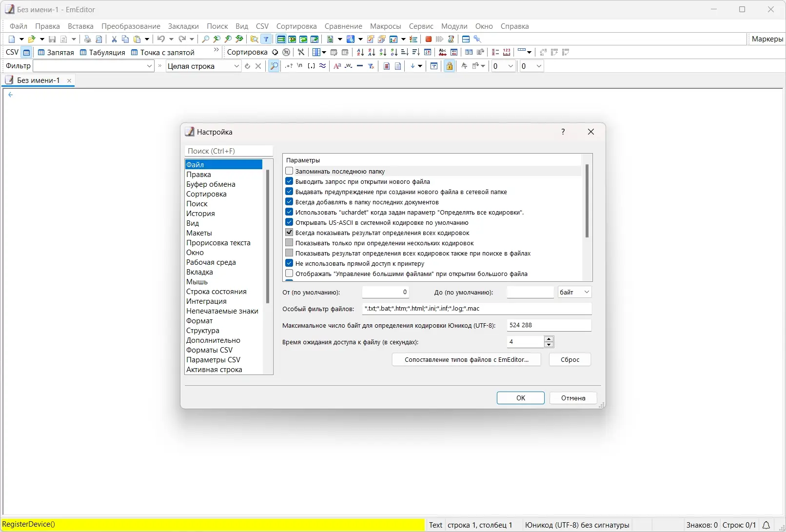
Task: Expand the redo history dropdown arrow
Action: (192, 39)
